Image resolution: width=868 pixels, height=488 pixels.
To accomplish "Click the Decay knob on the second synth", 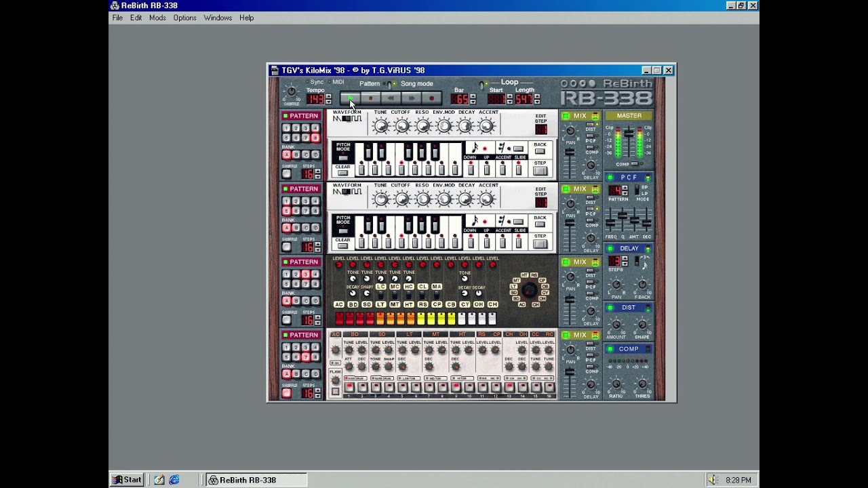I will [465, 199].
